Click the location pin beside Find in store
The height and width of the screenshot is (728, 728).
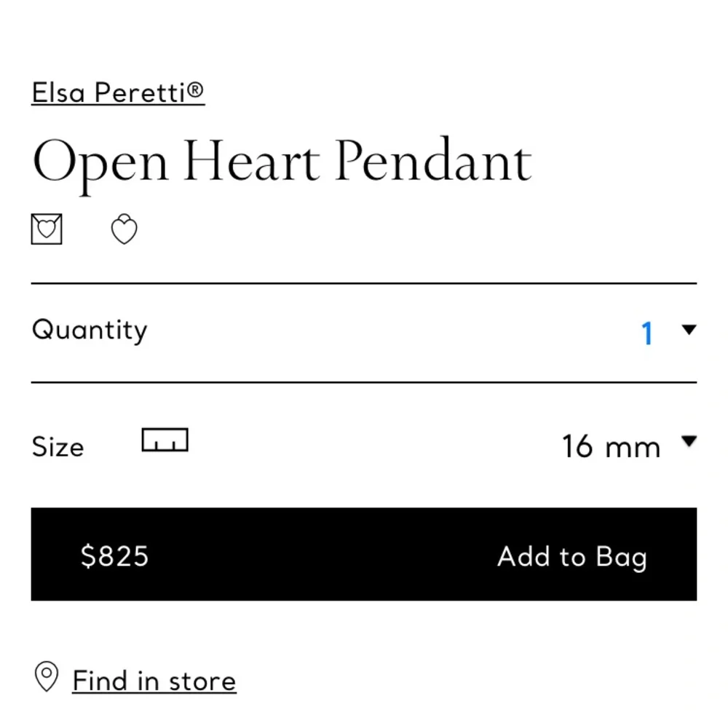tap(47, 676)
